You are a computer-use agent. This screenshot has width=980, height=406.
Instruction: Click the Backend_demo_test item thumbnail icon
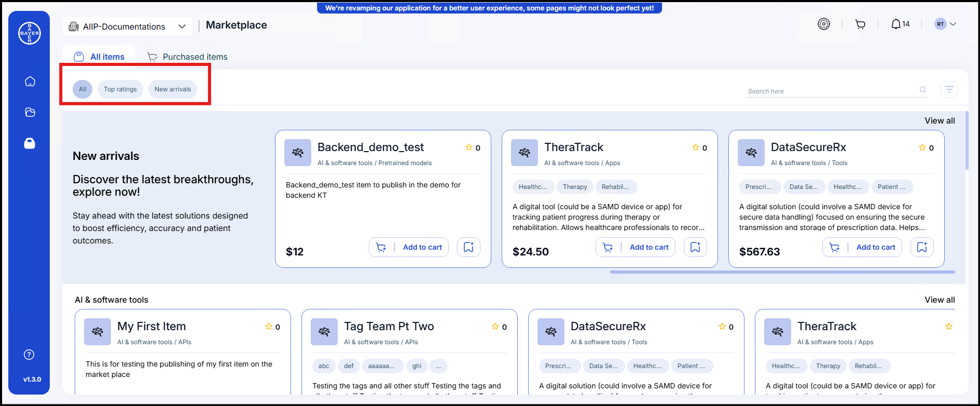(x=298, y=153)
